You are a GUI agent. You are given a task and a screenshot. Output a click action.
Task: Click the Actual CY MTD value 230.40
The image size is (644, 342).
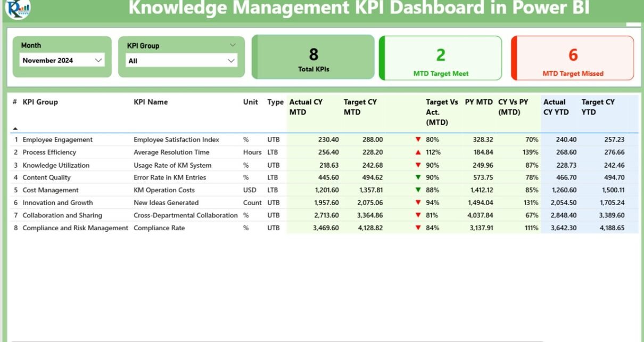328,140
